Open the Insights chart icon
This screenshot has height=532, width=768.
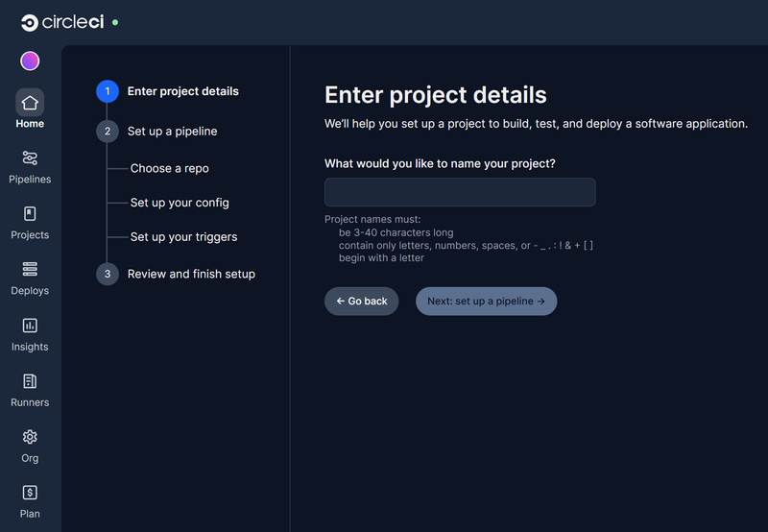pos(30,326)
